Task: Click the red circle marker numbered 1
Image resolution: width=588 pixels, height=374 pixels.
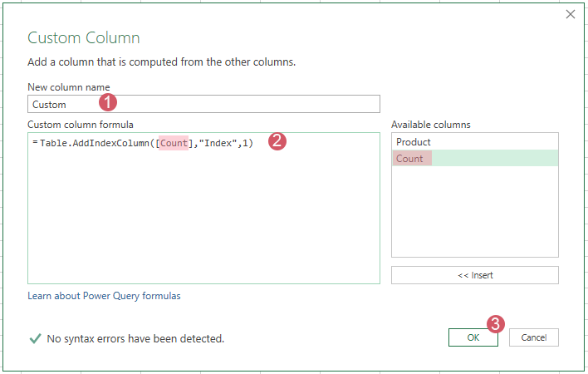Action: point(108,103)
